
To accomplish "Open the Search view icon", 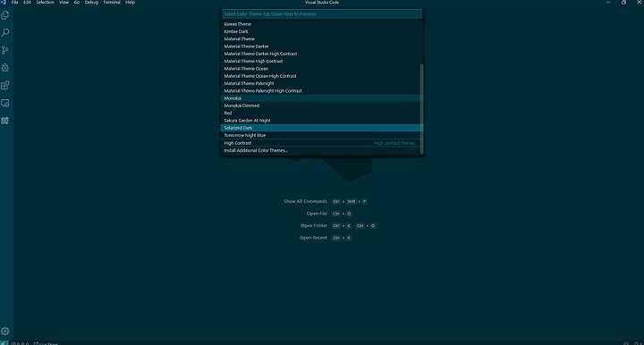I will (5, 33).
